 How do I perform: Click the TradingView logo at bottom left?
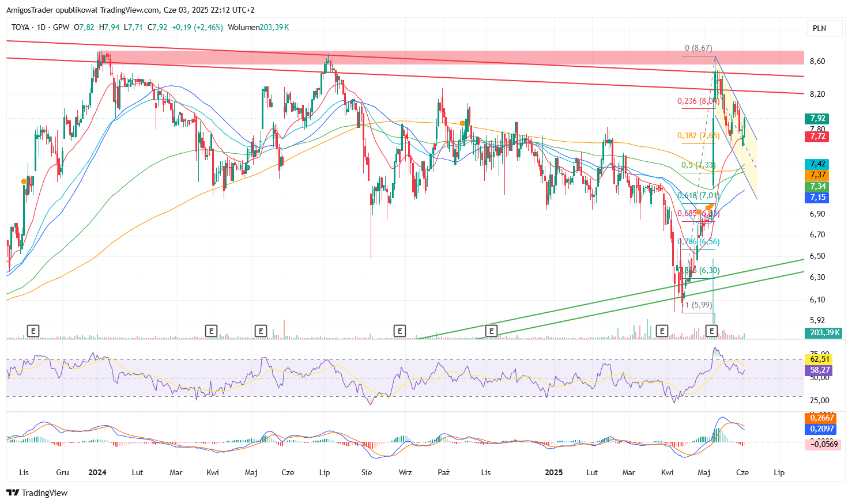(37, 492)
